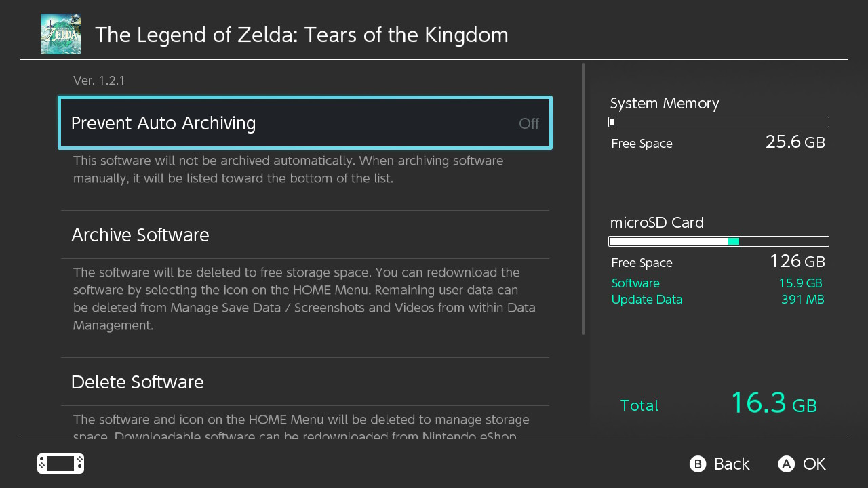Screen dimensions: 868x488
Task: Enable auto archiving prevention for this software
Action: coord(304,123)
